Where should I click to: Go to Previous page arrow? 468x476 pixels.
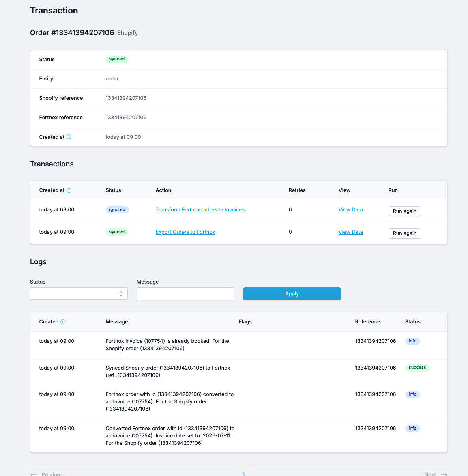click(34, 474)
